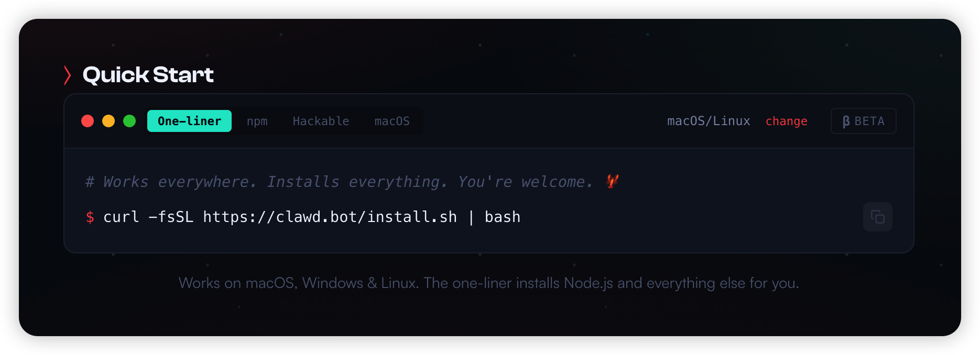Click the red chevron beside Quick Start

[68, 75]
